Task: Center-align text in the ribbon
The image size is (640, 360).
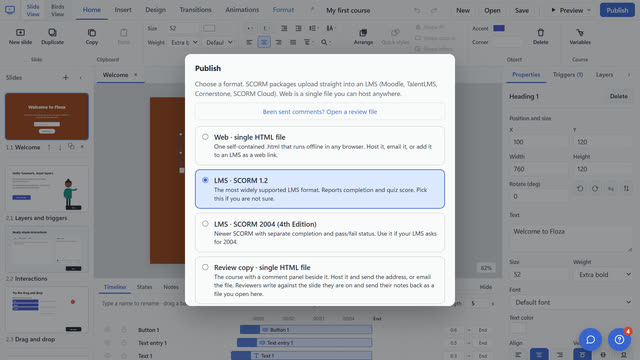Action: 264,42
